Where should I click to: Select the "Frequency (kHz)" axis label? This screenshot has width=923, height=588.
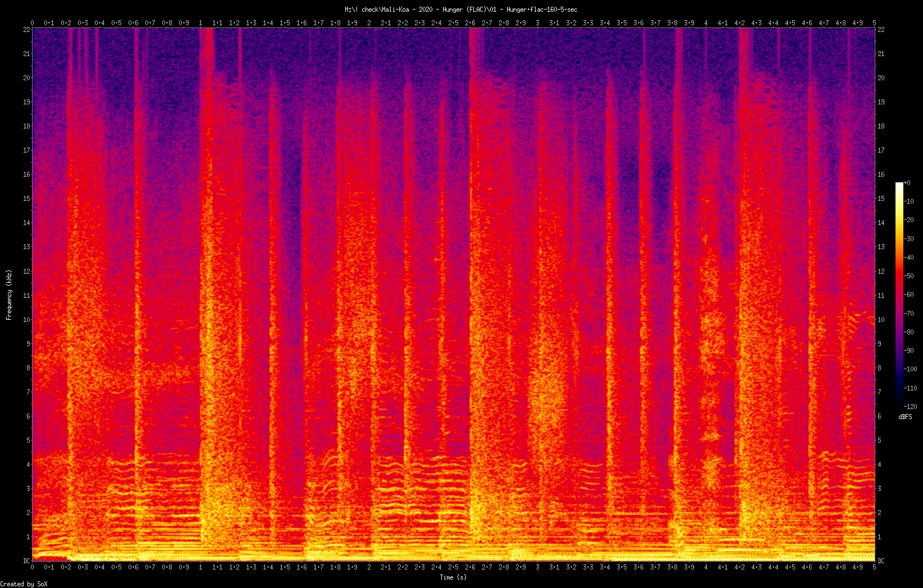tap(9, 295)
